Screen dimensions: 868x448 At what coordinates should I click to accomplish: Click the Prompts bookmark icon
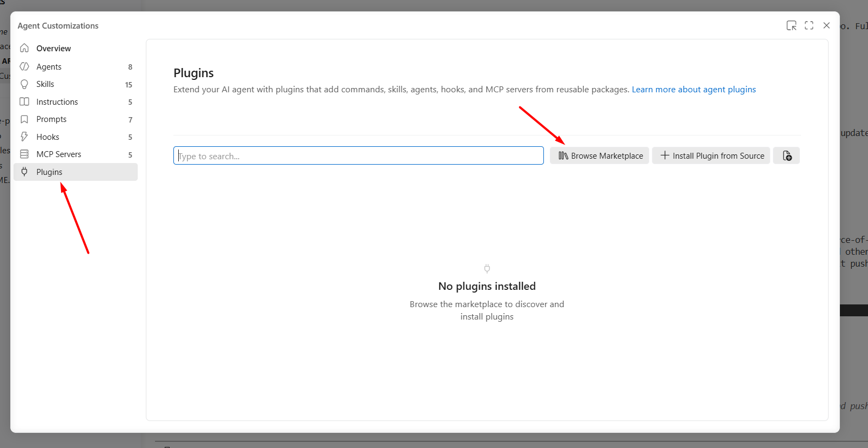click(x=24, y=119)
